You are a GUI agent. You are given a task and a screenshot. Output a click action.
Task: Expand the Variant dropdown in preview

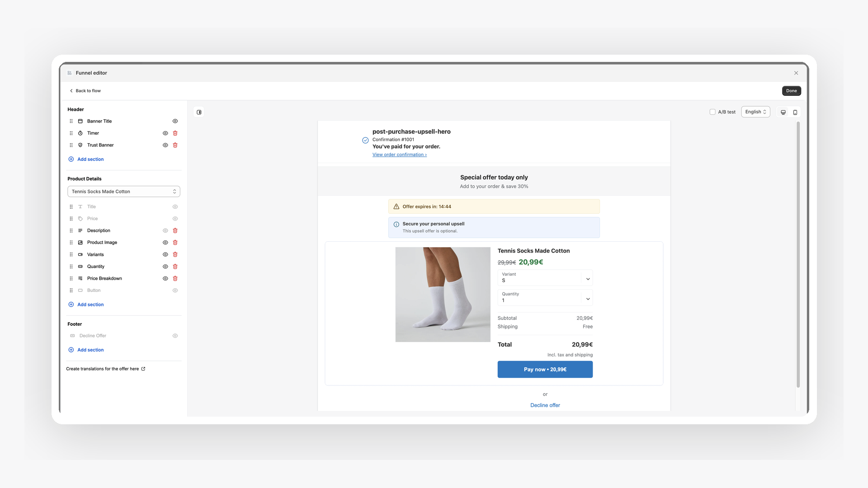pos(545,277)
